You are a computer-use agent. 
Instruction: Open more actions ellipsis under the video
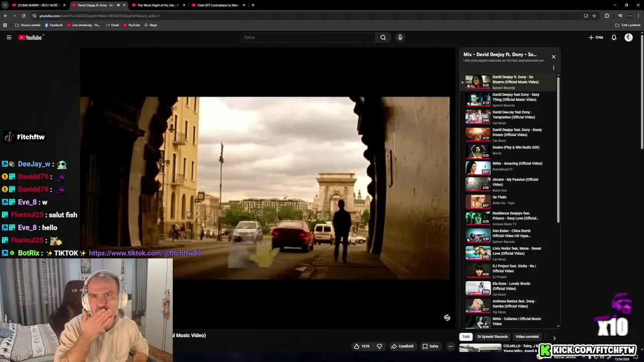point(451,346)
